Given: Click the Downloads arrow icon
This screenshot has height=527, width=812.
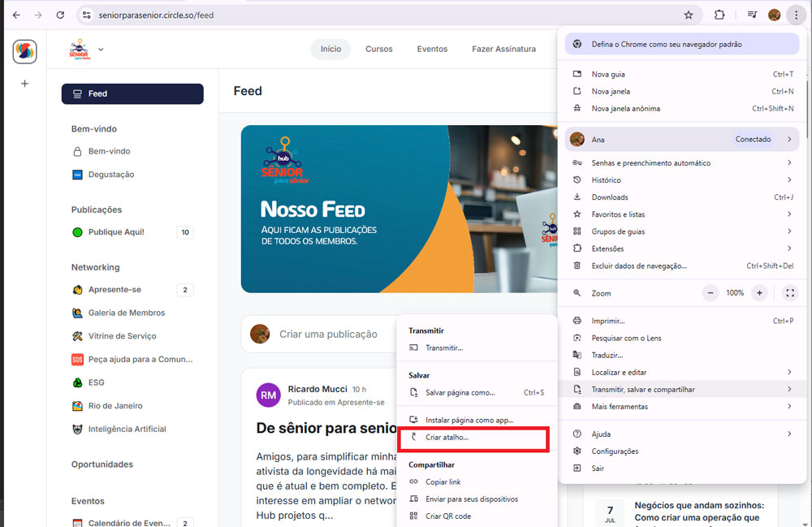Looking at the screenshot, I should pyautogui.click(x=577, y=197).
